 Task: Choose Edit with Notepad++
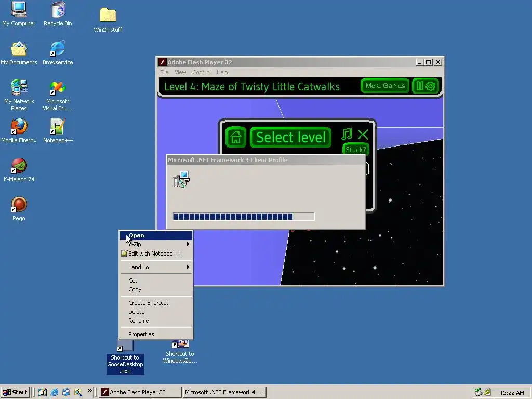click(156, 254)
